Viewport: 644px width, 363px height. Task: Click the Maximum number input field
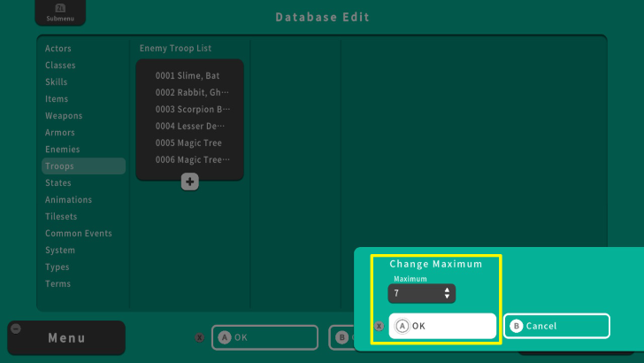tap(416, 293)
